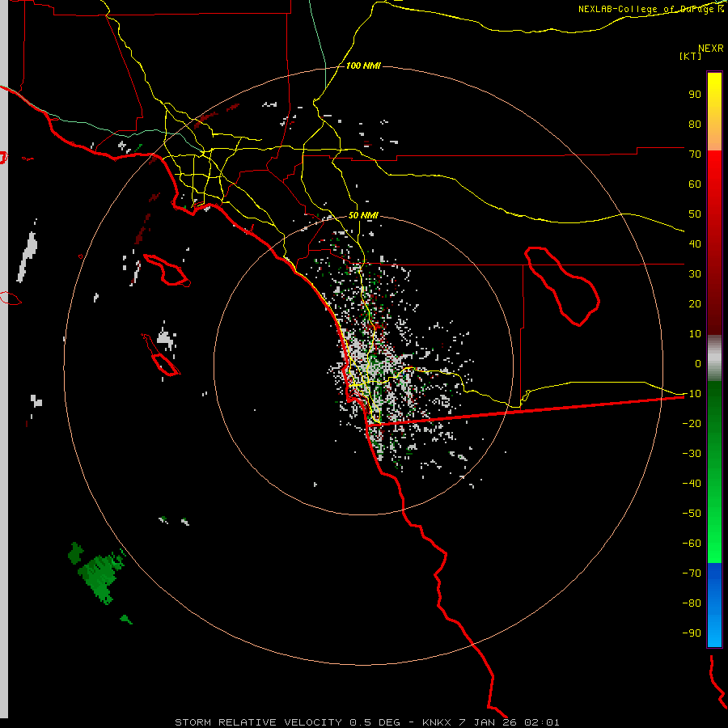Click the "0.5 DEG" elevation text
728x728 pixels.
click(375, 722)
